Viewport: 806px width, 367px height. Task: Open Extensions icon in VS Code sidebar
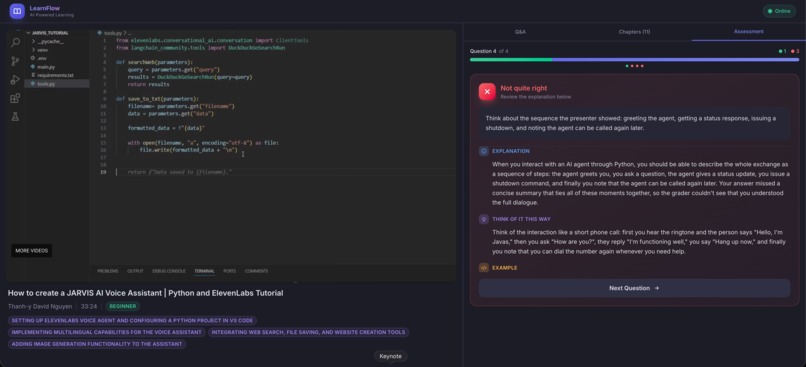15,98
